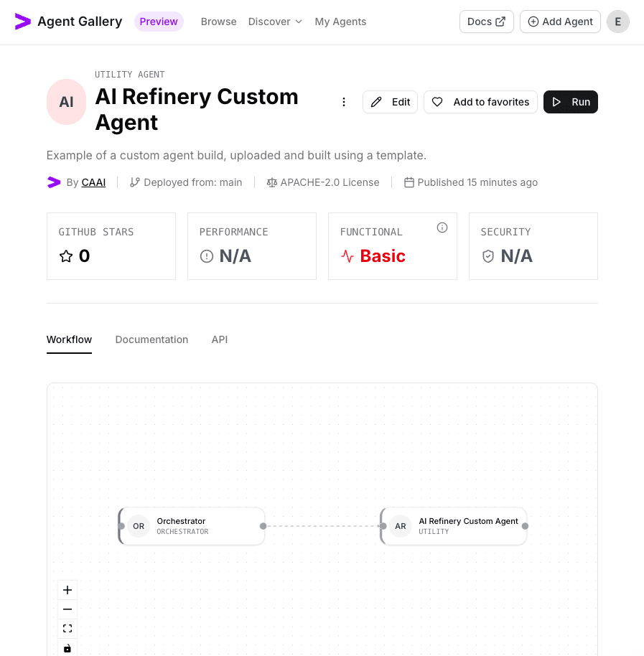Open the profile avatar menu
The width and height of the screenshot is (644, 656).
click(618, 22)
